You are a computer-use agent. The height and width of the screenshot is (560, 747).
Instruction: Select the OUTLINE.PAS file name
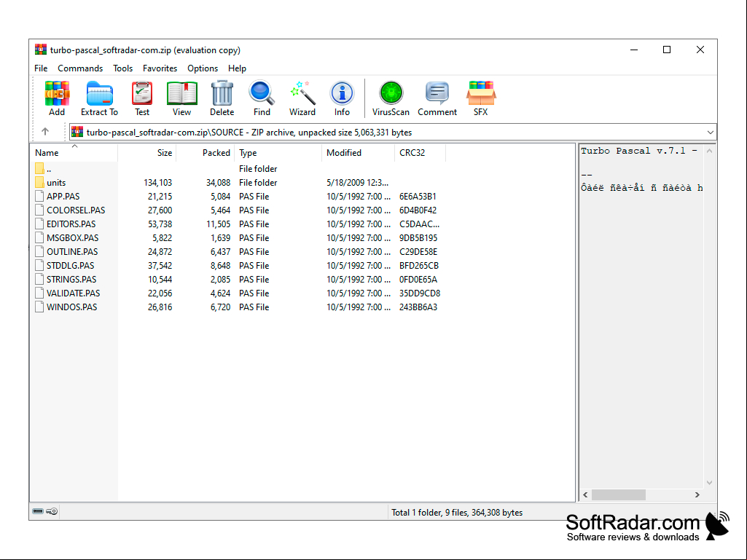coord(72,251)
